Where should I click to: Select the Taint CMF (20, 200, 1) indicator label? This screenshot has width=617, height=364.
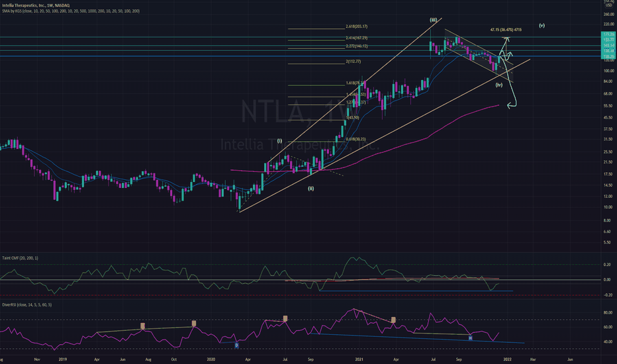click(20, 258)
